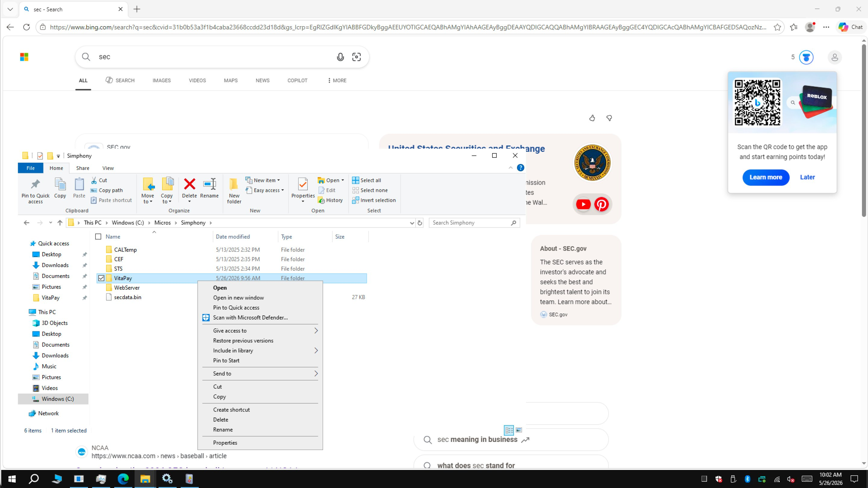
Task: Expand Send to submenu
Action: point(260,374)
